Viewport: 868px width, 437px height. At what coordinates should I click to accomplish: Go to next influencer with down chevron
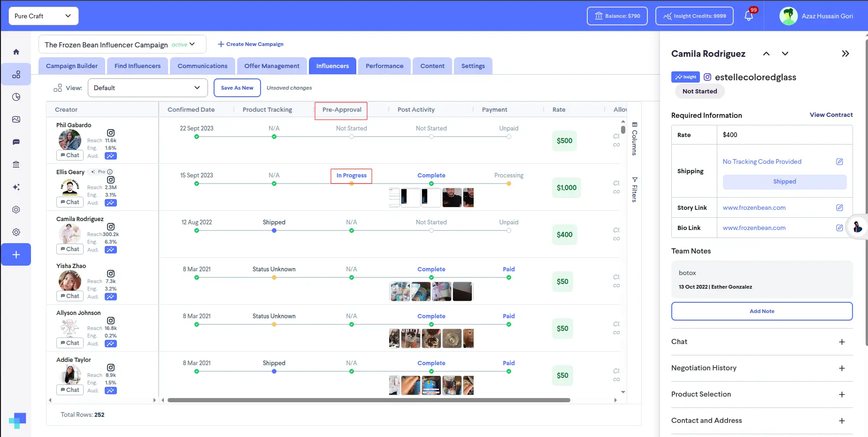pyautogui.click(x=785, y=54)
